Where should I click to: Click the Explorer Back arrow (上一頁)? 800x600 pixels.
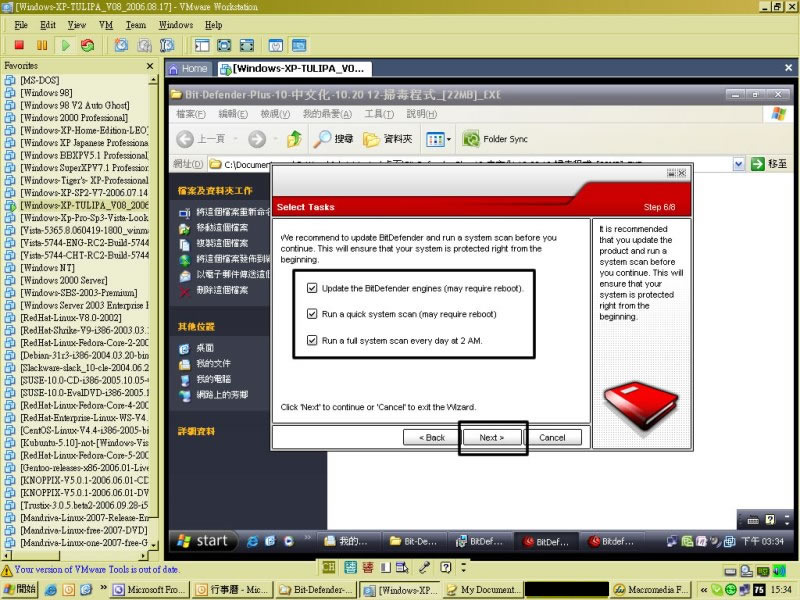[x=185, y=139]
